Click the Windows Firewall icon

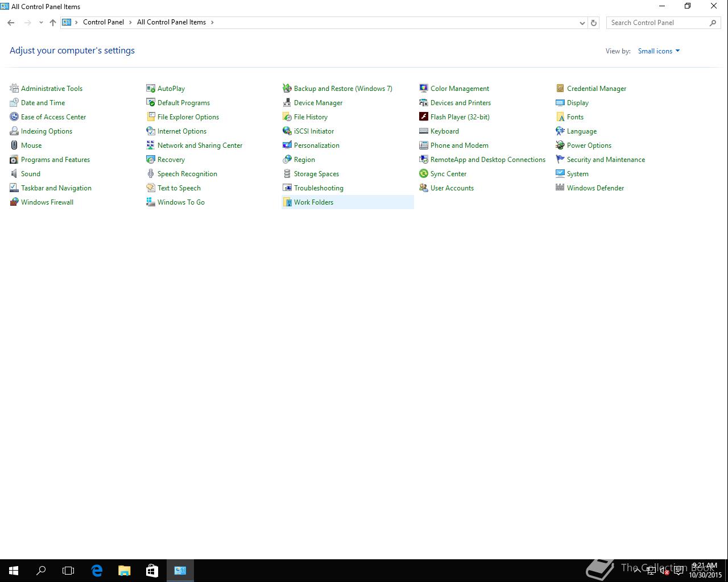click(x=14, y=202)
